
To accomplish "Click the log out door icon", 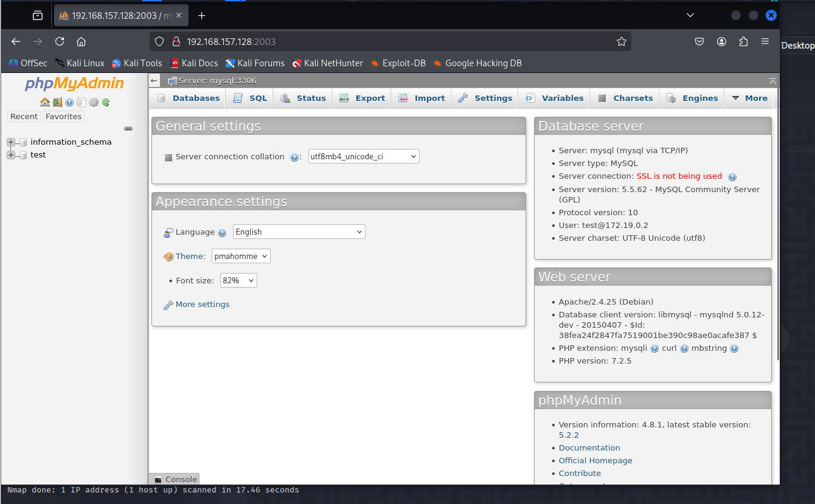I will [57, 102].
